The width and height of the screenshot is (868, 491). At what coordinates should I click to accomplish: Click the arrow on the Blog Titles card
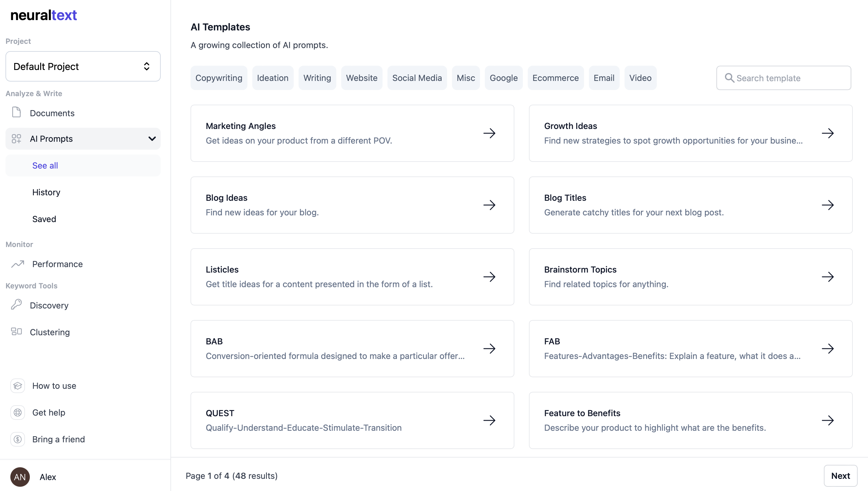(828, 205)
